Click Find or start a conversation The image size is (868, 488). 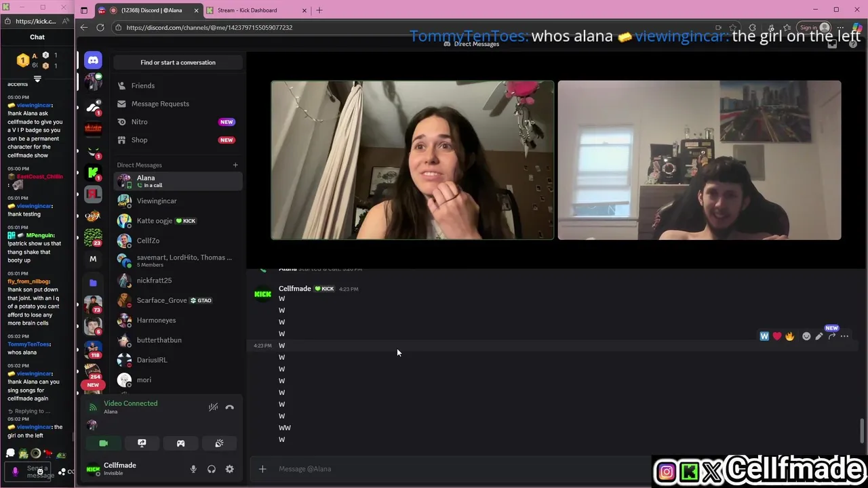point(178,62)
